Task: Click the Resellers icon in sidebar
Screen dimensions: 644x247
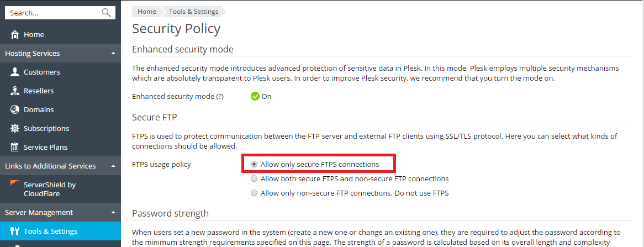Action: coord(15,91)
